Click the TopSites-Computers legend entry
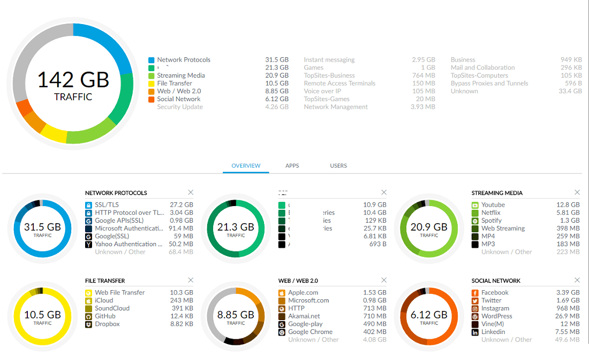 click(x=479, y=75)
